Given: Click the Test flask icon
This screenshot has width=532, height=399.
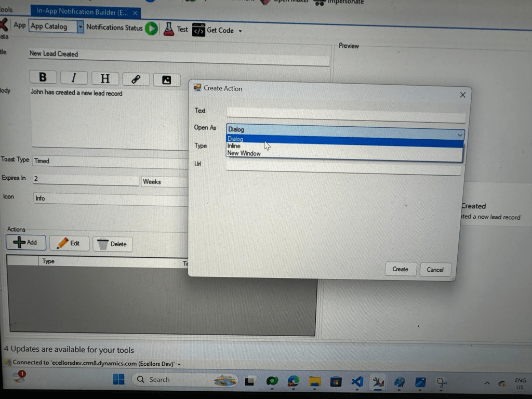Looking at the screenshot, I should [x=168, y=29].
